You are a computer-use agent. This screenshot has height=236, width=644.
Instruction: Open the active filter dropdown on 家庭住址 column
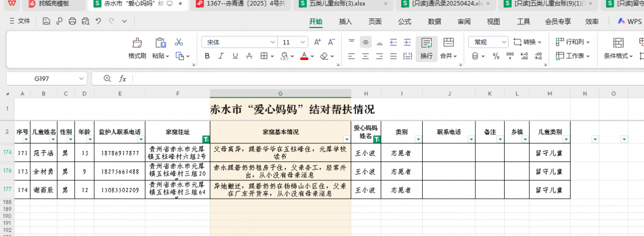pos(205,138)
